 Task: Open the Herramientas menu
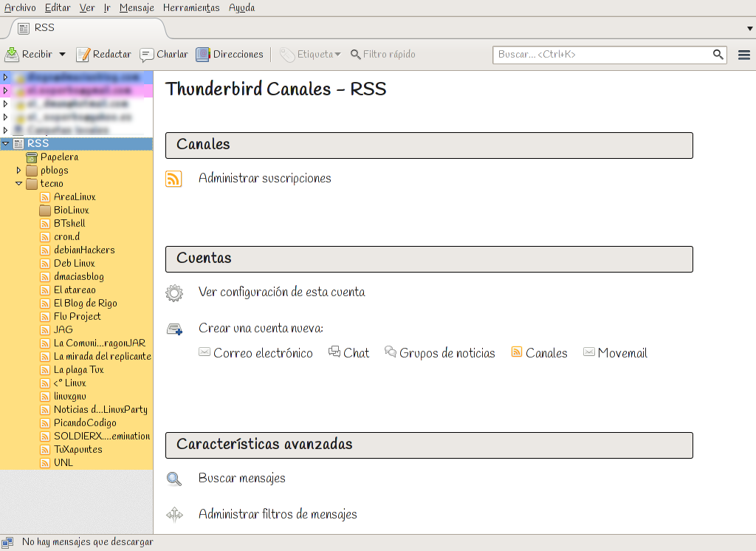coord(191,7)
